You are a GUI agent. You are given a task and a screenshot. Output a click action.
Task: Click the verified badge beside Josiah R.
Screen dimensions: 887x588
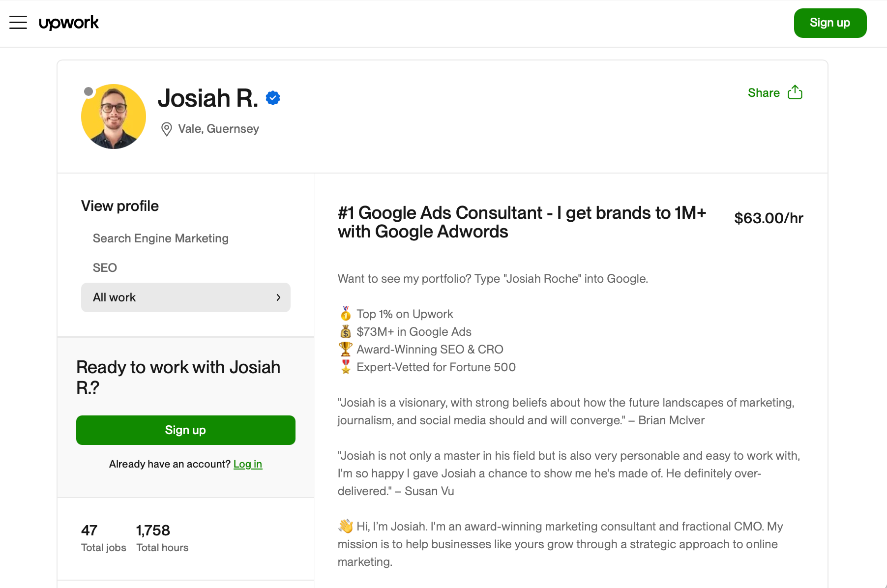(272, 98)
